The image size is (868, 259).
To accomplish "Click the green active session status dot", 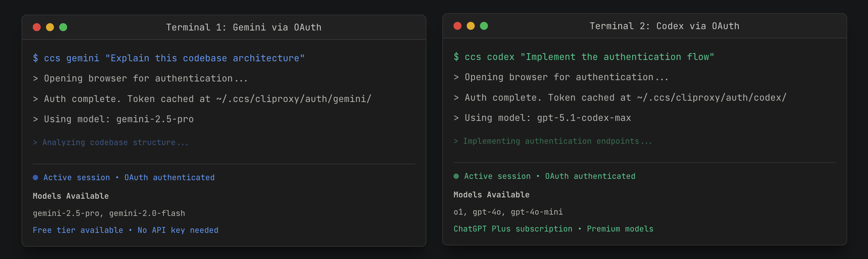I will (456, 176).
